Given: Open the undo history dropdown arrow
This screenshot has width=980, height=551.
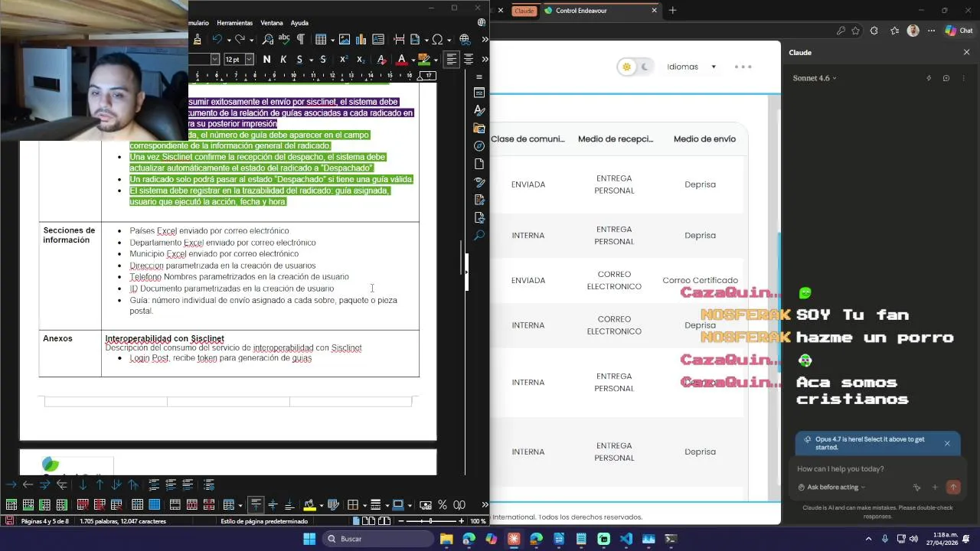Looking at the screenshot, I should pos(228,40).
